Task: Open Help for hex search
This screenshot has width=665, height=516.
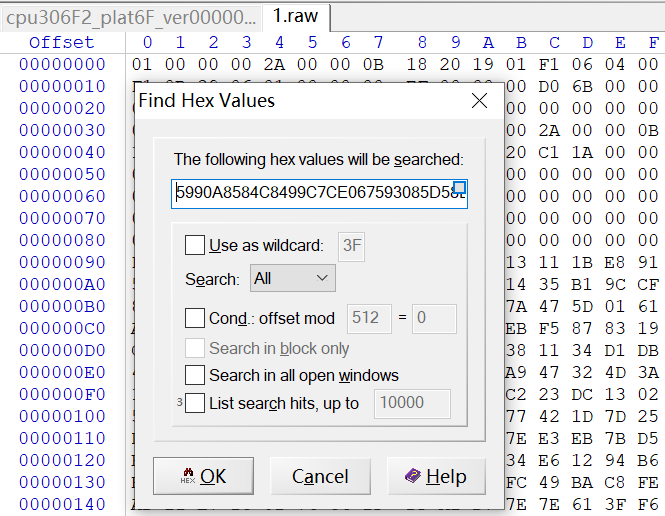Action: [436, 476]
